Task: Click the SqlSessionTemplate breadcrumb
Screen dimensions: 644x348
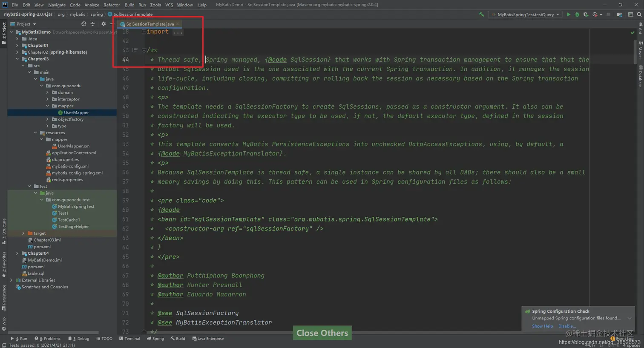Action: [x=130, y=14]
